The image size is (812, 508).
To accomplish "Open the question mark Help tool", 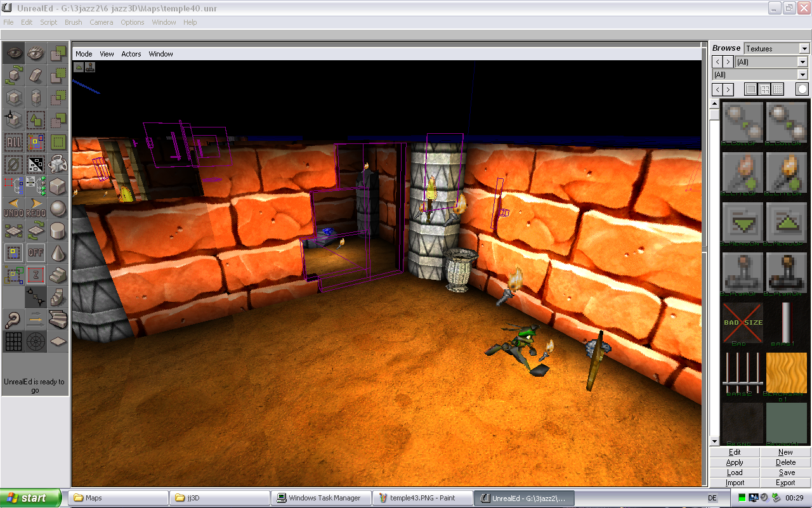I will (13, 320).
